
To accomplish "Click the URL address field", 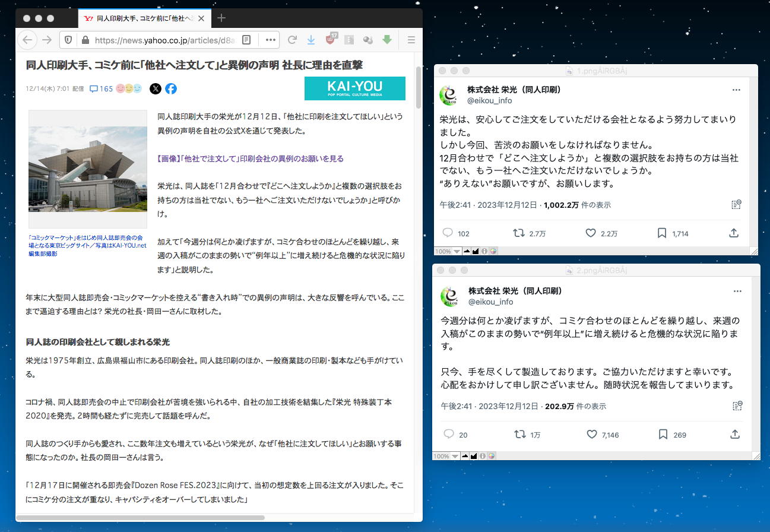I will tap(160, 40).
